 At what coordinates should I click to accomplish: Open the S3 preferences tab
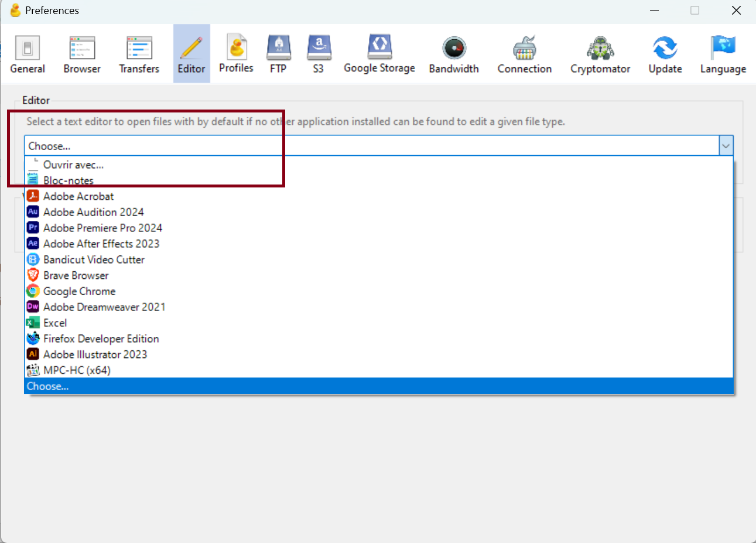pos(319,54)
